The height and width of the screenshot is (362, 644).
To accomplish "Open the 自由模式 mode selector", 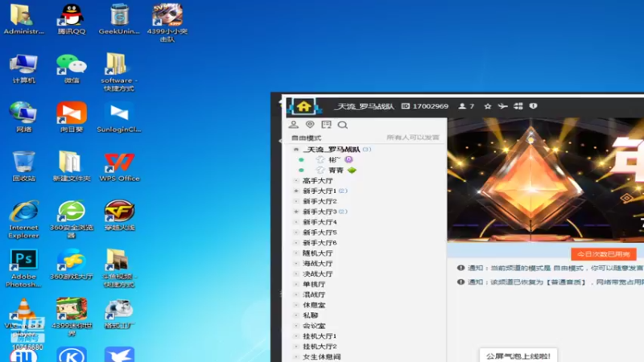I will point(307,138).
